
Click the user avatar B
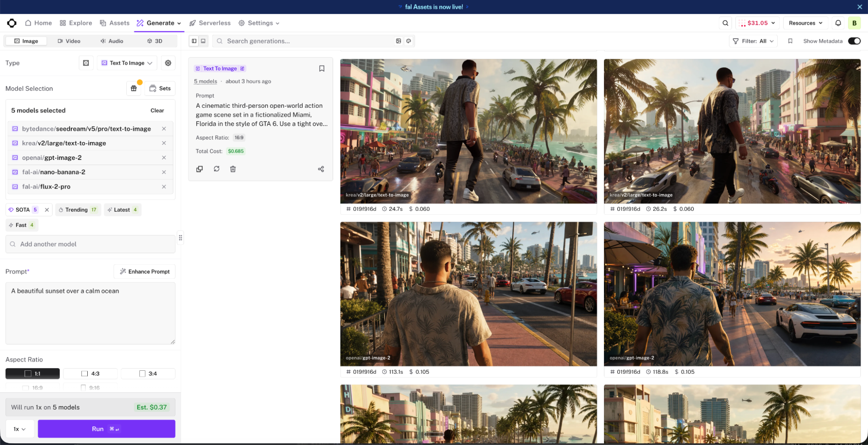[x=854, y=23]
